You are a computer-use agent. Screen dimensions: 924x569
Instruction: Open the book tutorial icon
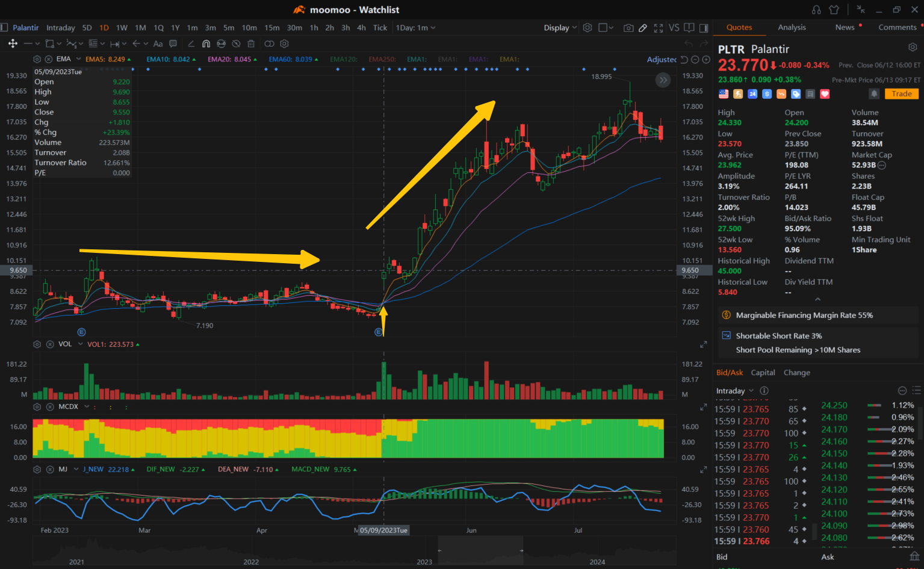[x=689, y=28]
